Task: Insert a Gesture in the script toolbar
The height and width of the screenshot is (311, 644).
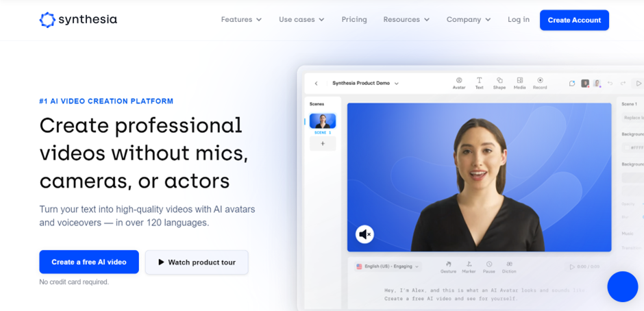Action: (x=448, y=267)
